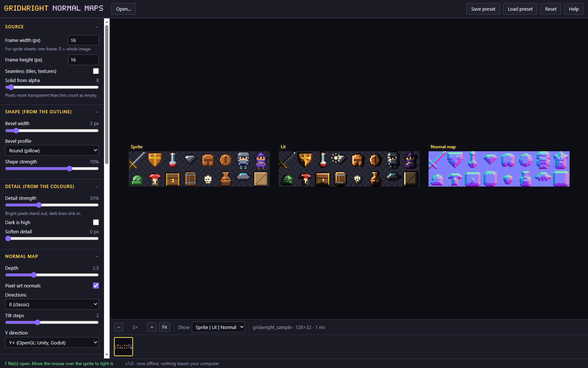Zoom in with the plus button

pos(152,327)
